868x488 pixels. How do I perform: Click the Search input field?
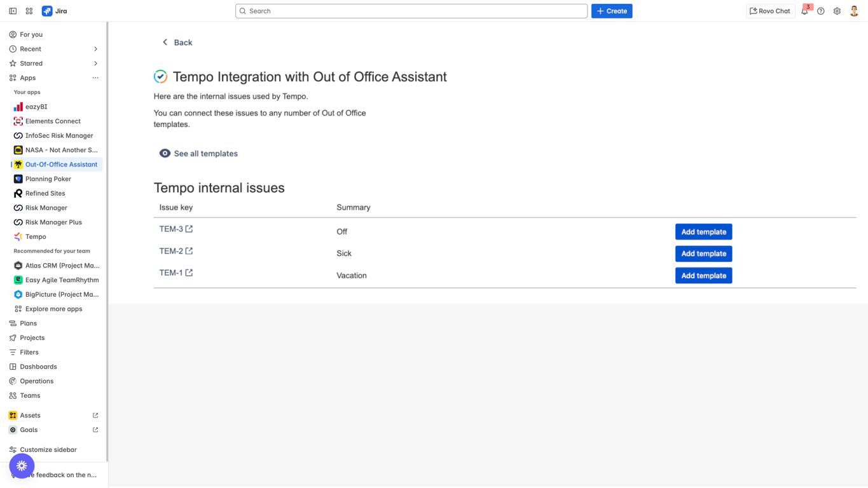411,11
